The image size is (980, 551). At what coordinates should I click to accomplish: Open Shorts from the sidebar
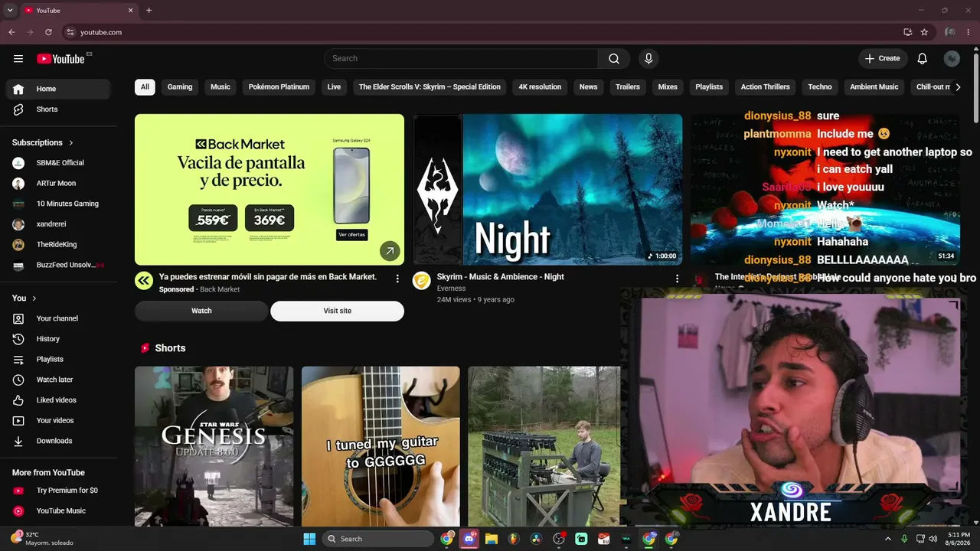click(58, 109)
